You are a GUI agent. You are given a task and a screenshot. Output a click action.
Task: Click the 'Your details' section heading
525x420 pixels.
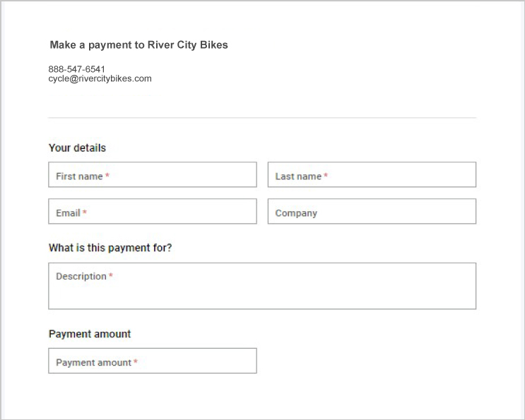77,148
